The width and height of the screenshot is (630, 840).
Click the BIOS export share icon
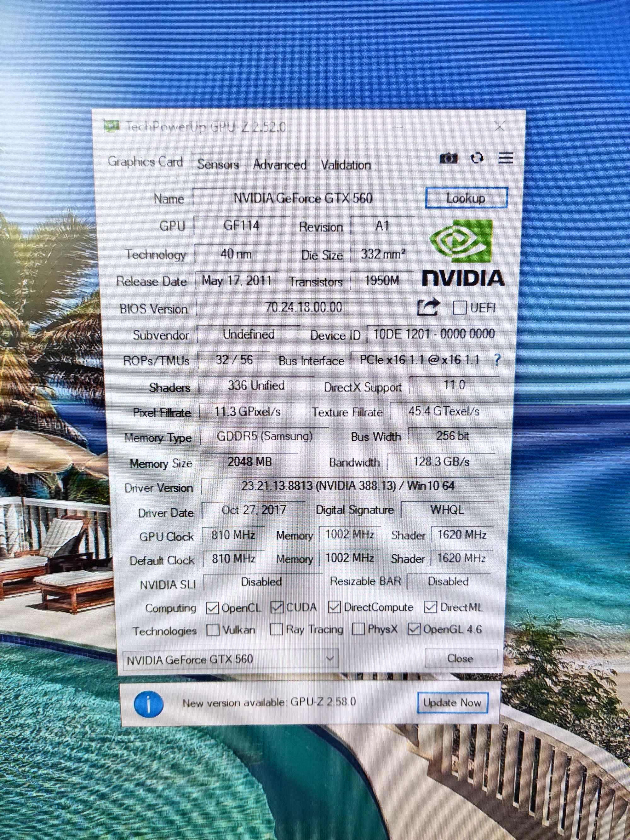click(x=428, y=307)
